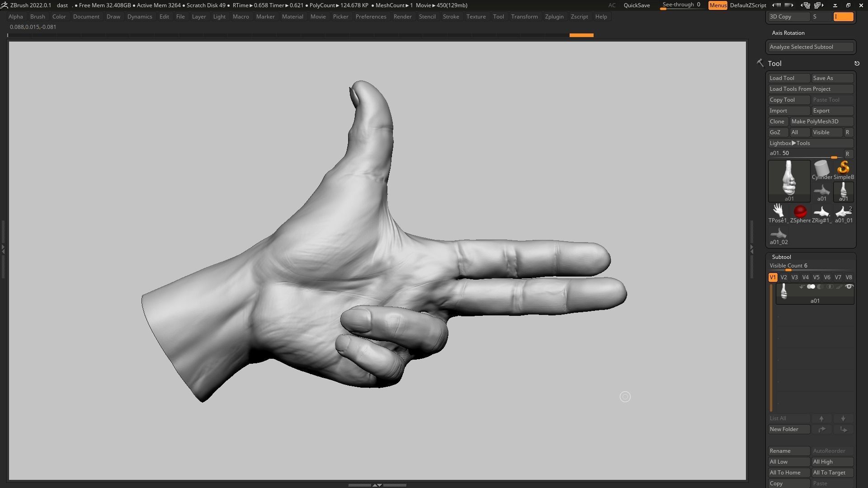Click the hammer Tool palette icon
Screen dimensions: 868x488
tap(760, 63)
